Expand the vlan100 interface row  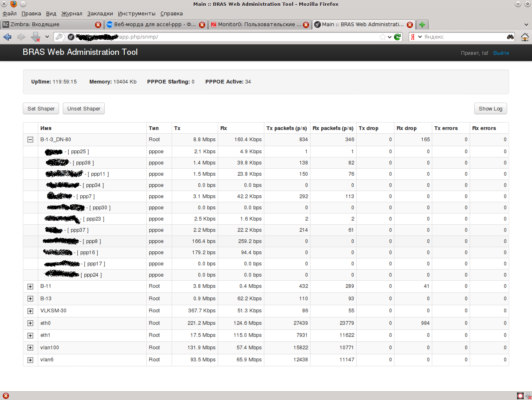30,348
